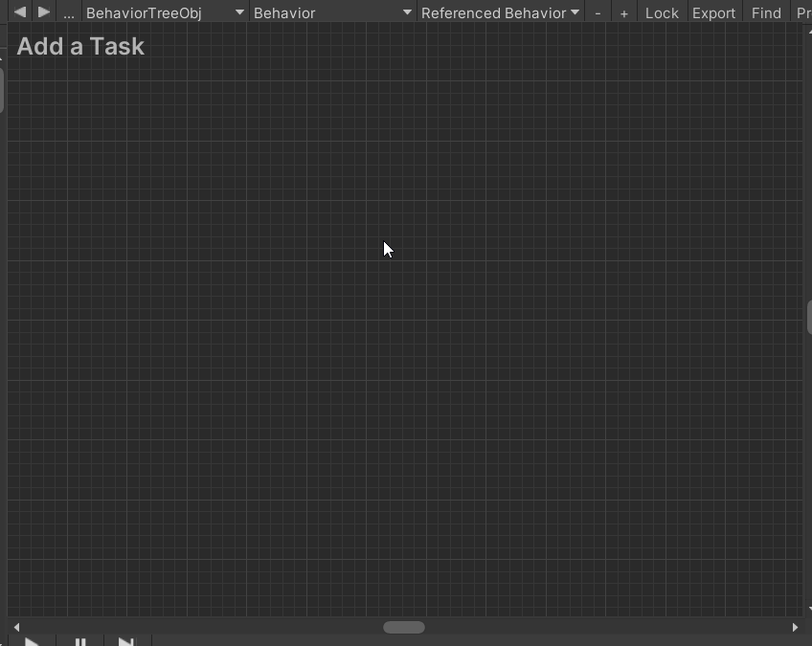The image size is (812, 646).
Task: Click the forward history arrow
Action: (44, 12)
